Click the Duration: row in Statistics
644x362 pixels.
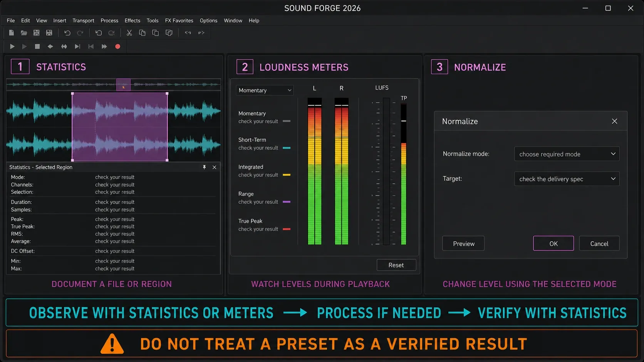point(113,202)
